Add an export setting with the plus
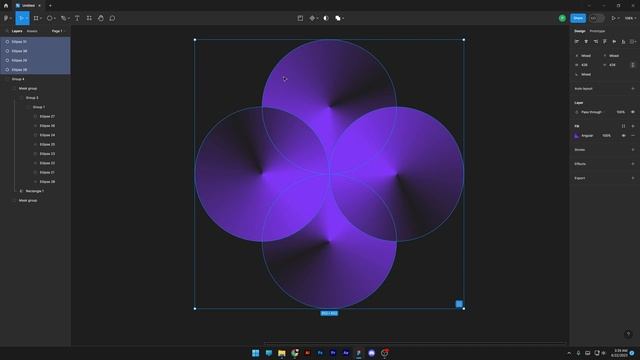640x360 pixels. point(633,178)
